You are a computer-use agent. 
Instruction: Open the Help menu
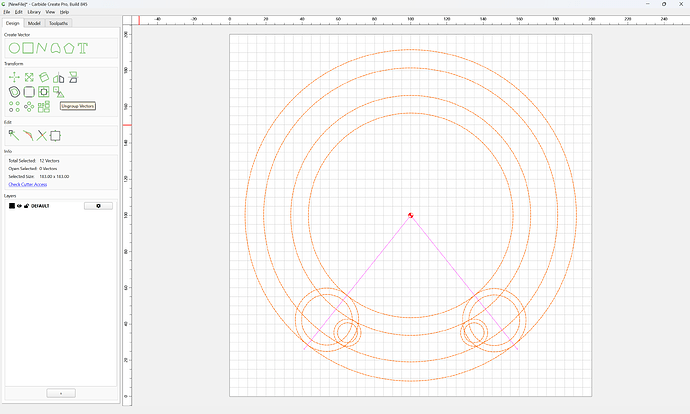coord(64,12)
